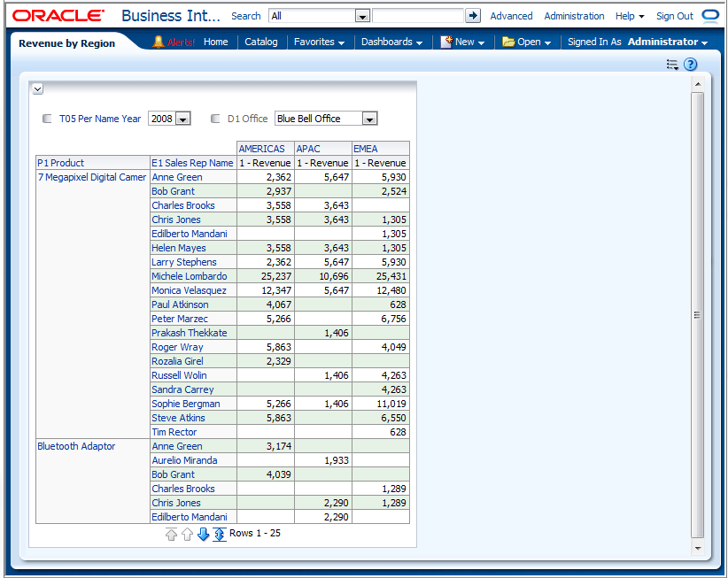Open the Alerts bell notification
Image resolution: width=728 pixels, height=578 pixels.
pos(174,42)
